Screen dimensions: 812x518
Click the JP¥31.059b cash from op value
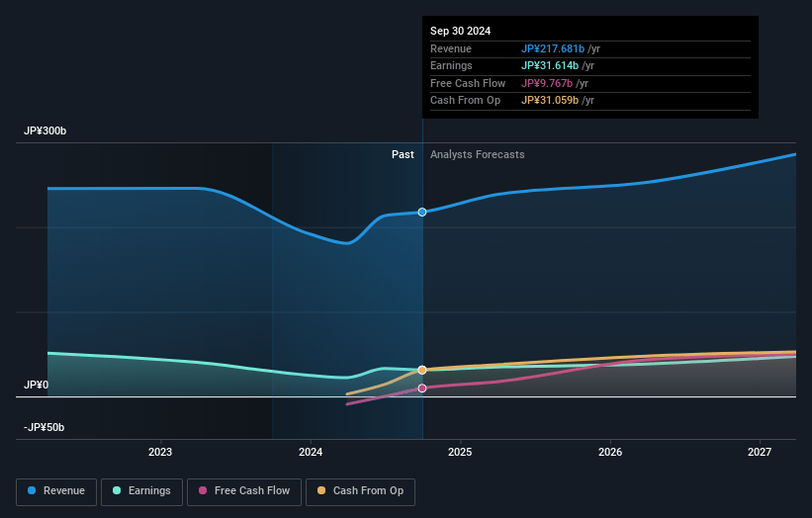click(550, 101)
